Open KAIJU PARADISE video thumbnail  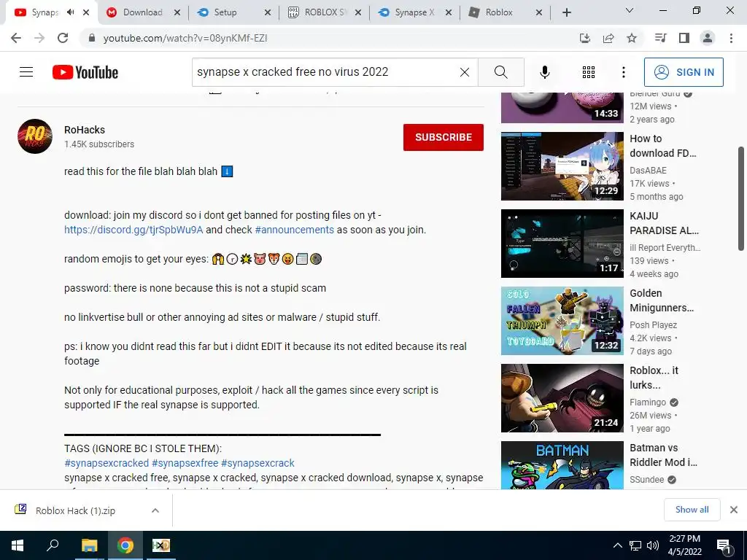point(562,244)
